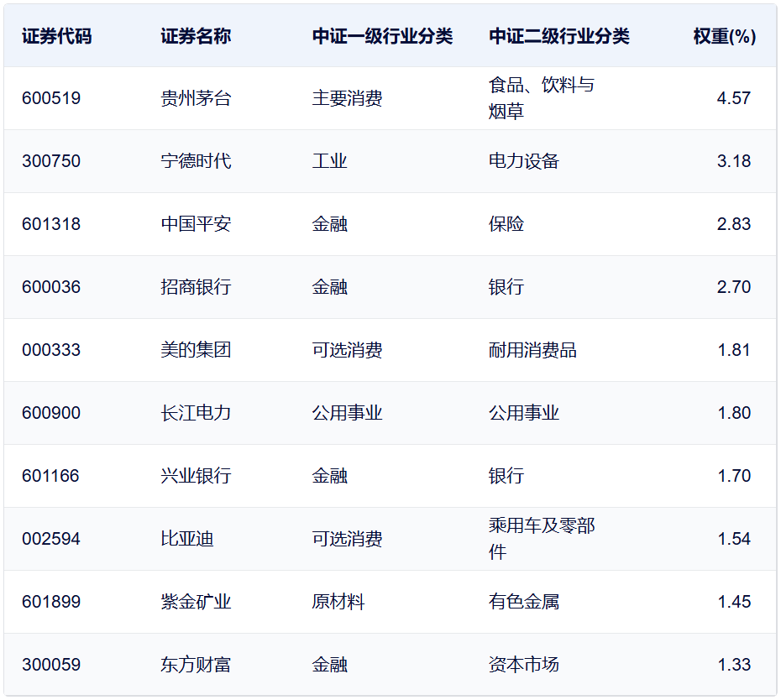
Task: Click the 主要消费 industry cell
Action: [x=347, y=98]
